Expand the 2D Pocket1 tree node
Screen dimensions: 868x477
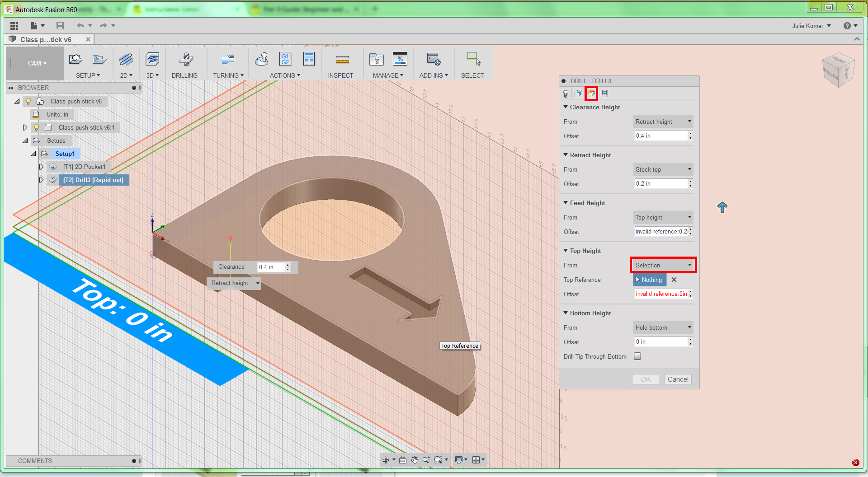pyautogui.click(x=41, y=167)
